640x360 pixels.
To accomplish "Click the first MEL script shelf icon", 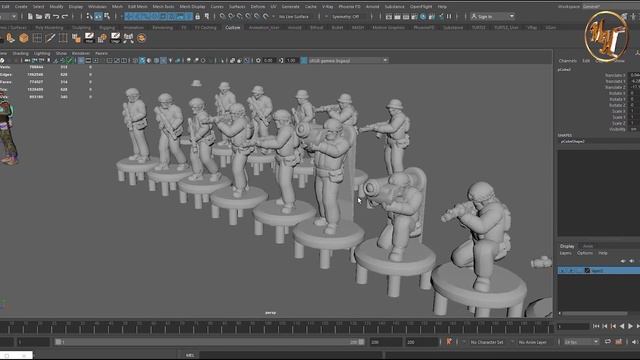I will coord(89,38).
